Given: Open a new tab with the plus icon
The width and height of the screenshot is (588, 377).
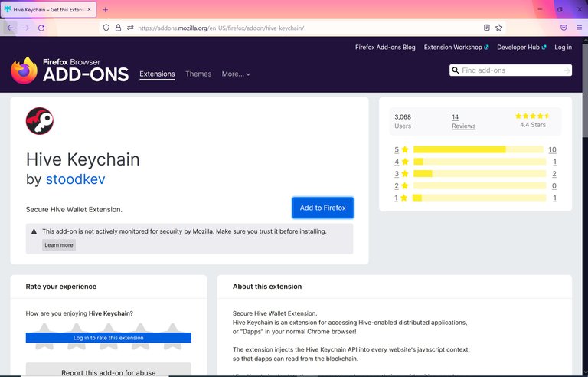Looking at the screenshot, I should (x=106, y=10).
